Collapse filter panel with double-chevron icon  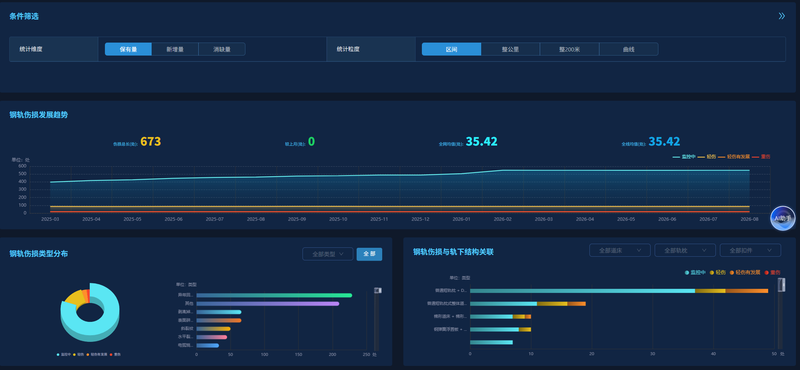[782, 16]
